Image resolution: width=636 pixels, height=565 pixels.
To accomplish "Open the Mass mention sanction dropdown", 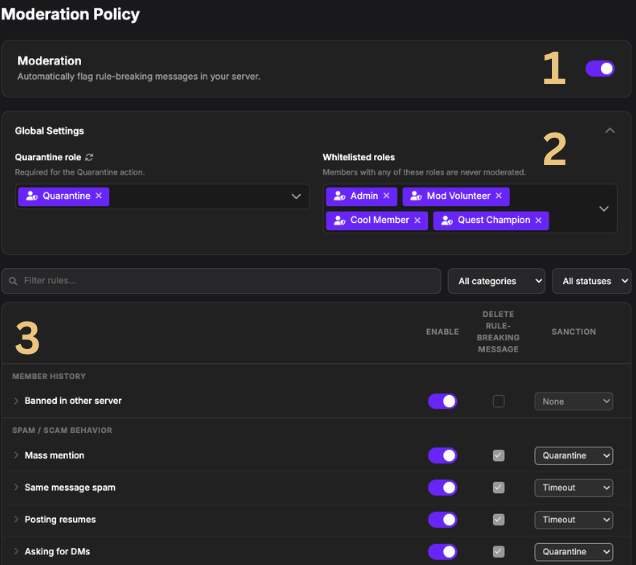I will [574, 455].
